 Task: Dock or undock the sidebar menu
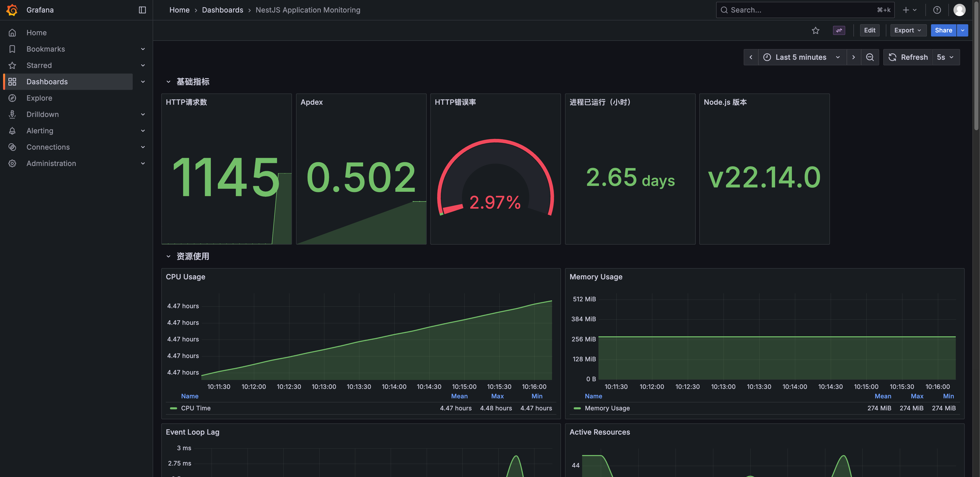[x=142, y=10]
